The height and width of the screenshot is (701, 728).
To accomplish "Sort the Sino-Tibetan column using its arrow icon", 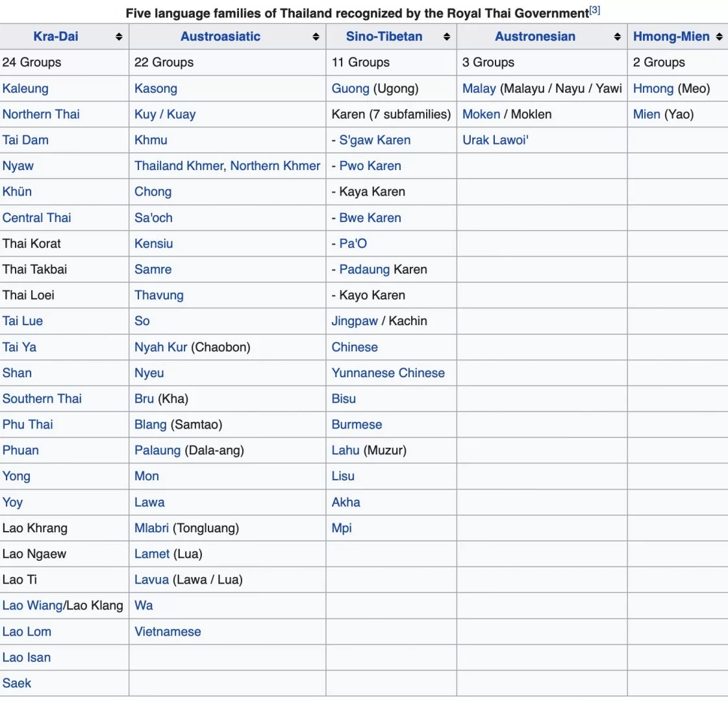I will tap(447, 36).
